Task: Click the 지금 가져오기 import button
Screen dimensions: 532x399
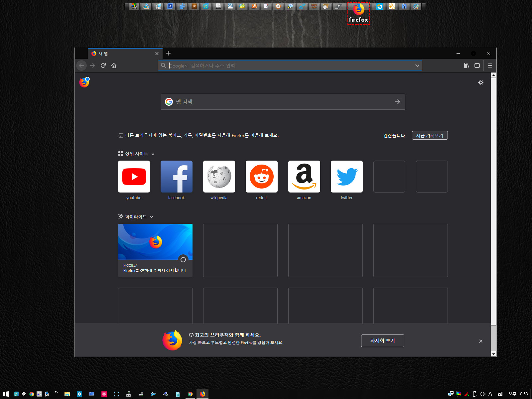Action: (430, 135)
